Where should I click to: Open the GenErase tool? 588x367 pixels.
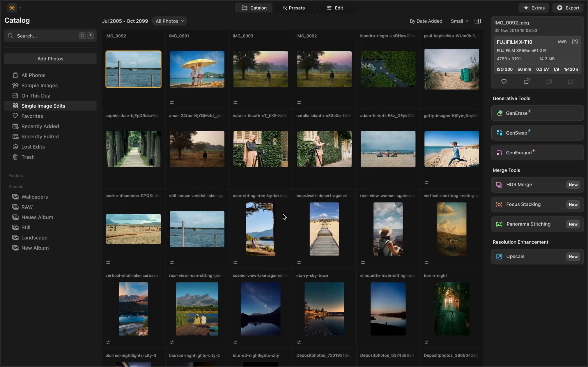(x=537, y=113)
